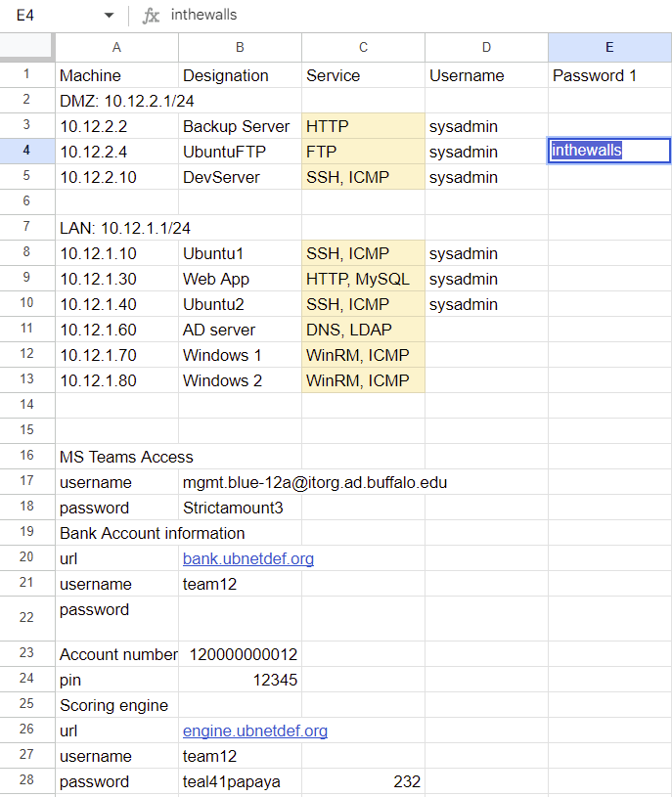Click the name box showing E4
Viewport: 672px width, 797px height.
(49, 16)
